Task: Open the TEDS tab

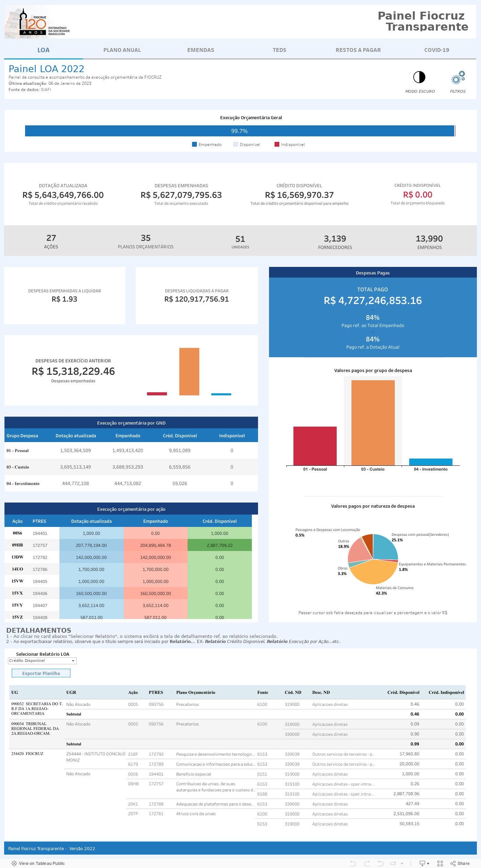Action: pos(279,50)
